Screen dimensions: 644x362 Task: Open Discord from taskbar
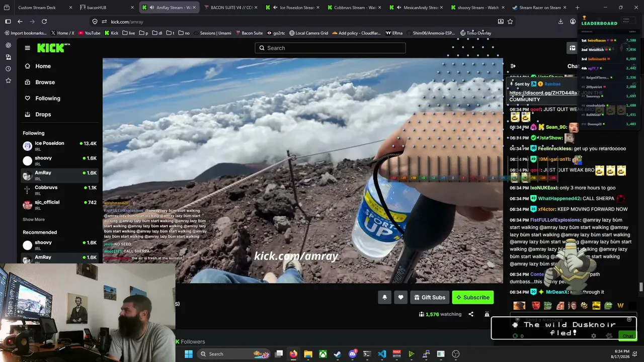coord(353,354)
